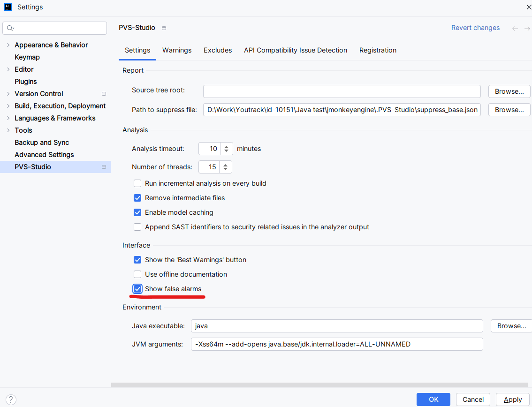The image size is (532, 407).
Task: Switch to the Warnings tab
Action: pos(177,50)
